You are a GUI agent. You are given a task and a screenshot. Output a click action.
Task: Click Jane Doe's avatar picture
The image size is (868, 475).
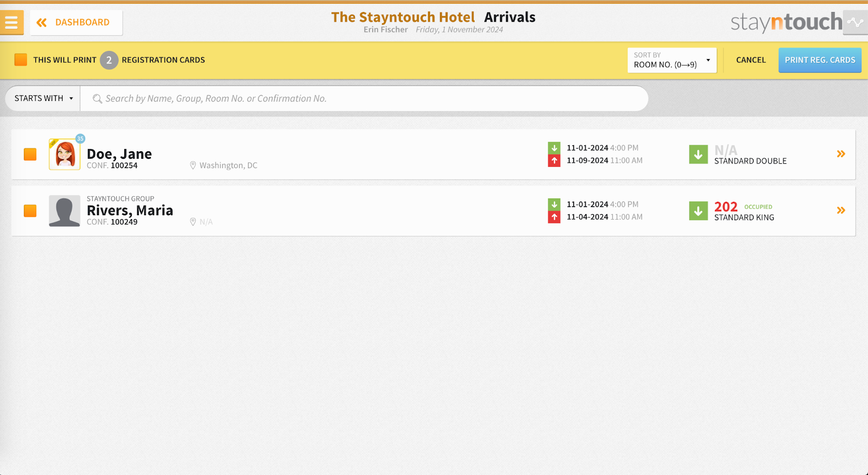point(65,155)
